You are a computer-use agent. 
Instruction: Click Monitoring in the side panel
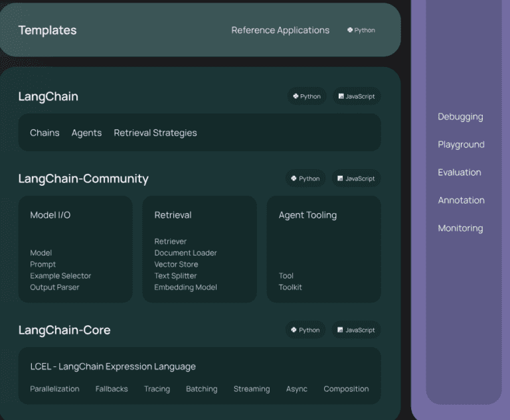coord(460,228)
